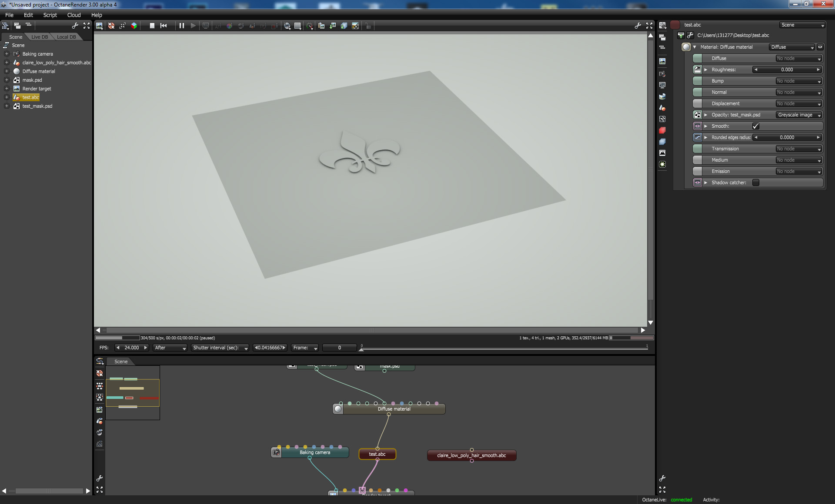This screenshot has height=504, width=835.
Task: Open the Greyscale image opacity dropdown
Action: (x=799, y=115)
